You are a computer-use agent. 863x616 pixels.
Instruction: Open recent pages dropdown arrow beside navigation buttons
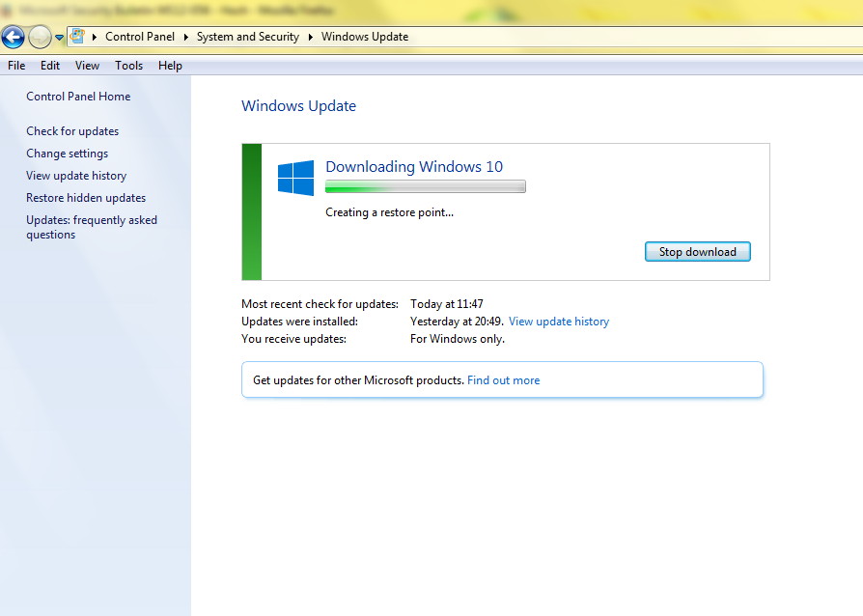59,38
